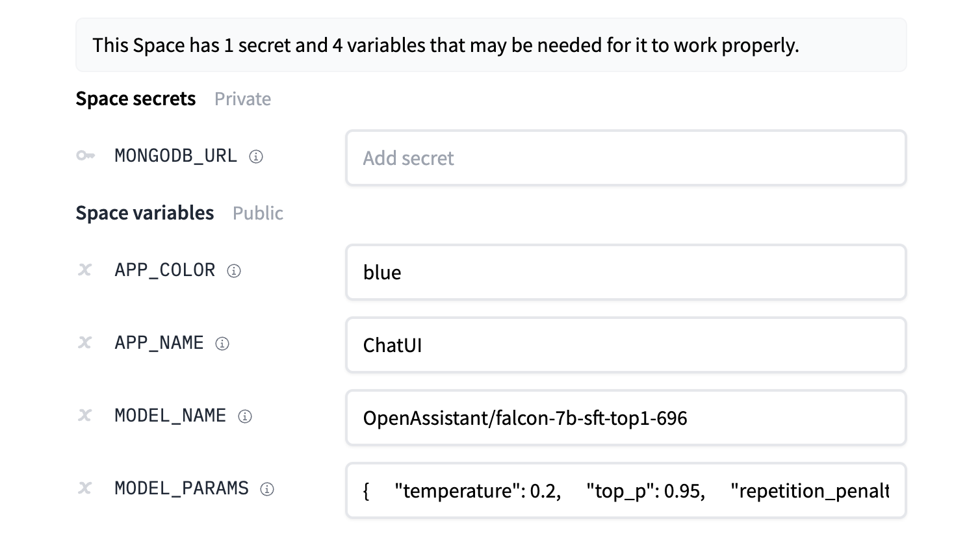Show info for the MODEL_NAME variable

click(245, 416)
